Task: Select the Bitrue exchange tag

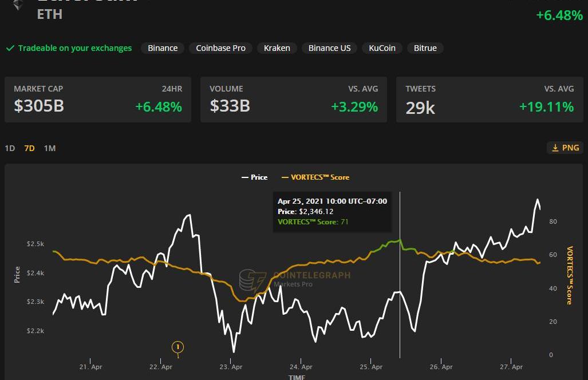Action: pos(425,48)
